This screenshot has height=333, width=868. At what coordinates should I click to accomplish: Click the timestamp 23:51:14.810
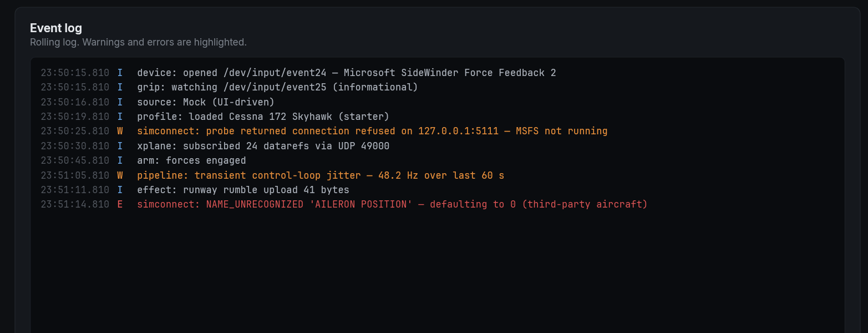point(75,204)
